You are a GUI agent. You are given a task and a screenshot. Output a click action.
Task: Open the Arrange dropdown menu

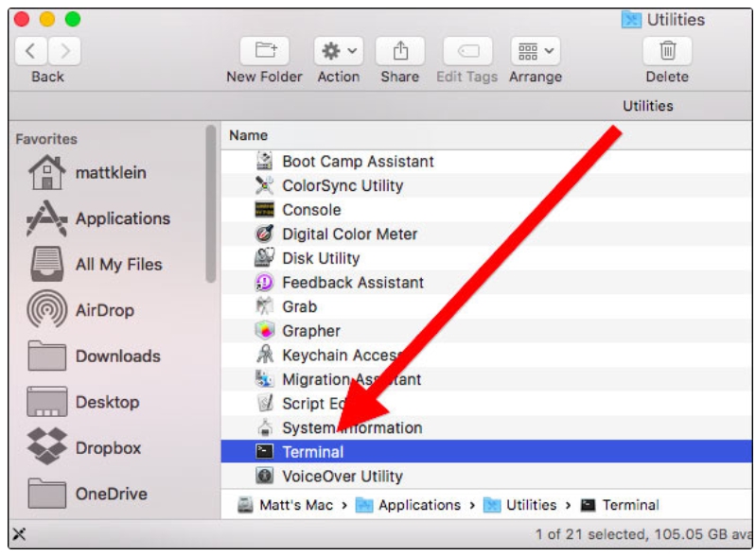click(535, 51)
